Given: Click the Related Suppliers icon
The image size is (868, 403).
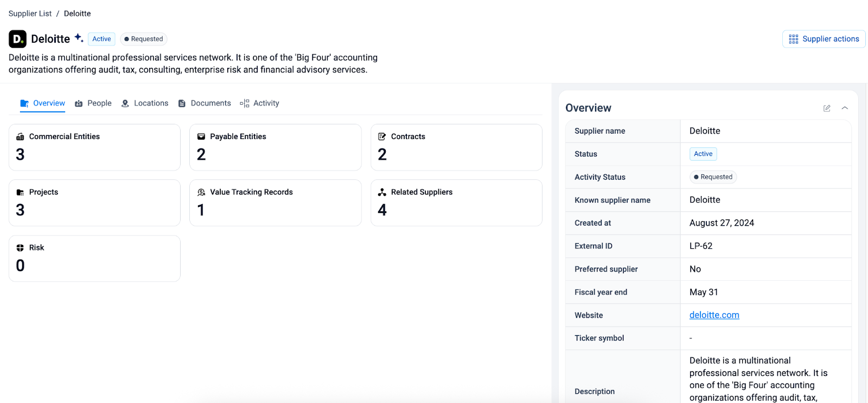Looking at the screenshot, I should pyautogui.click(x=382, y=192).
